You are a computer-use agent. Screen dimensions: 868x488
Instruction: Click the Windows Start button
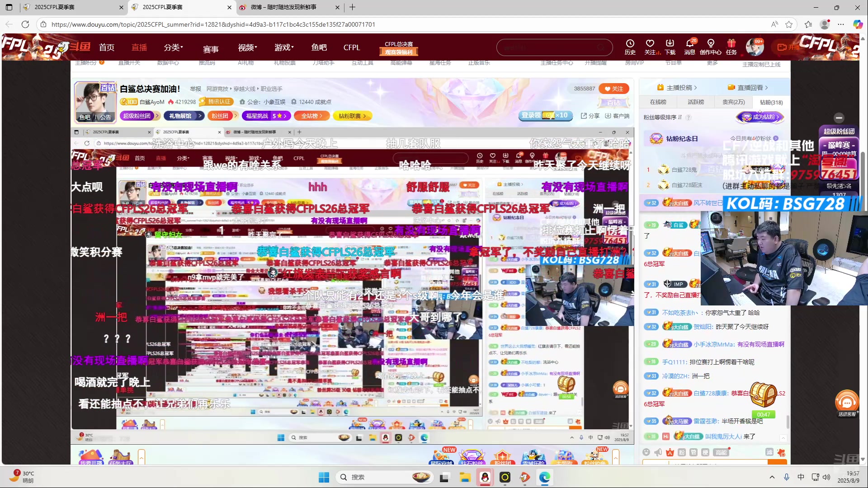click(324, 477)
